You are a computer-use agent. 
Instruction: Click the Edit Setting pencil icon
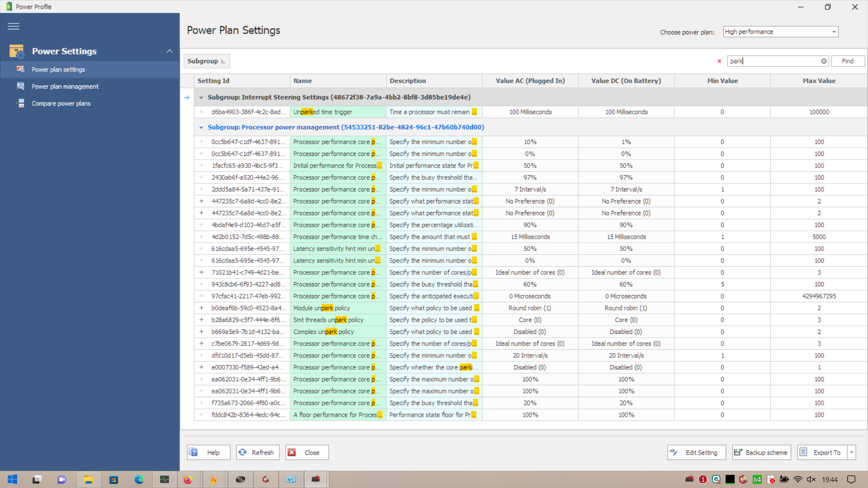tap(674, 452)
